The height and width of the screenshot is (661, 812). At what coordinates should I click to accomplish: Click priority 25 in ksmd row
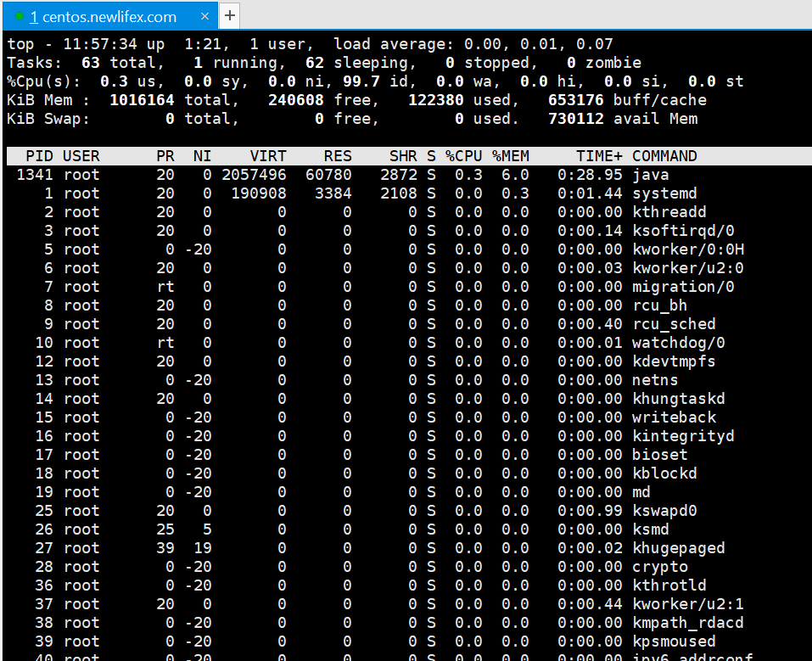click(x=165, y=529)
